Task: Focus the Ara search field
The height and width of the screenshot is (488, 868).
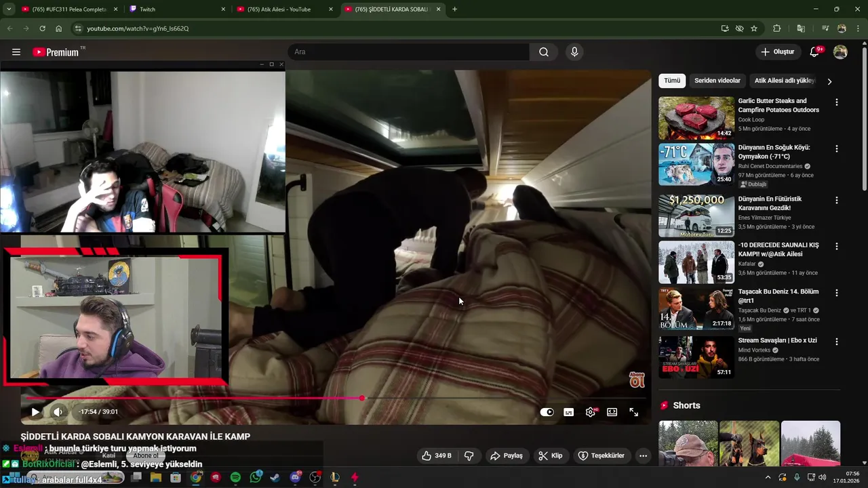Action: 408,52
